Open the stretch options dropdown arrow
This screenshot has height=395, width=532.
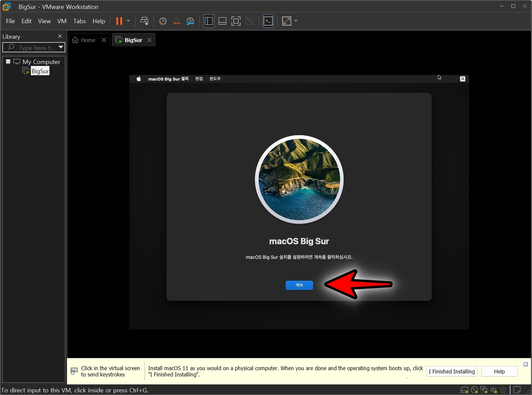point(296,21)
